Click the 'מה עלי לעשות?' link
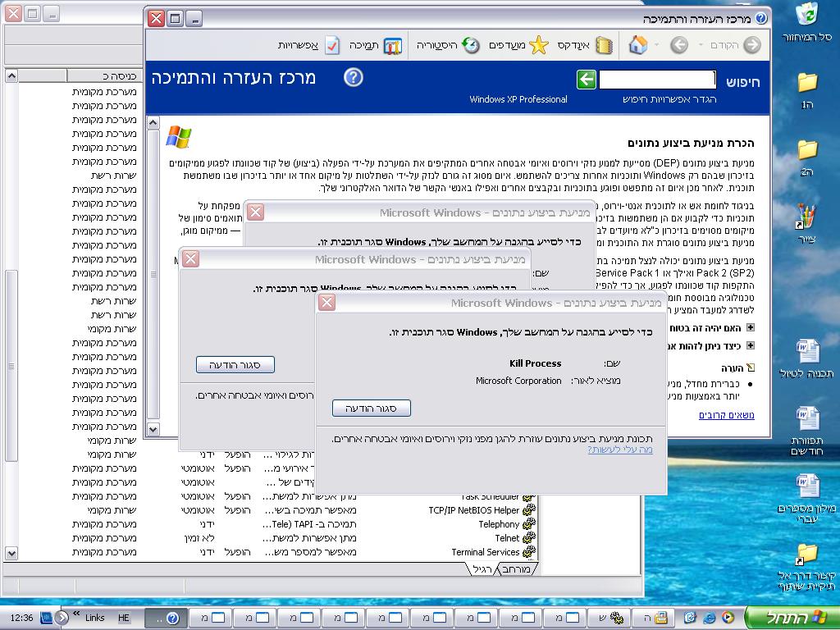840x630 pixels. [x=620, y=450]
